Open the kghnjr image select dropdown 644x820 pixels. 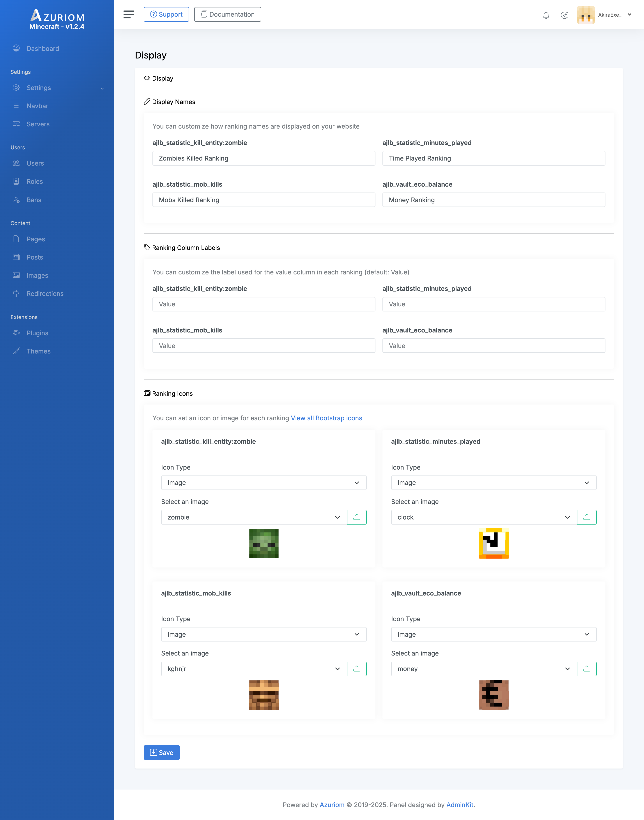[x=254, y=669]
